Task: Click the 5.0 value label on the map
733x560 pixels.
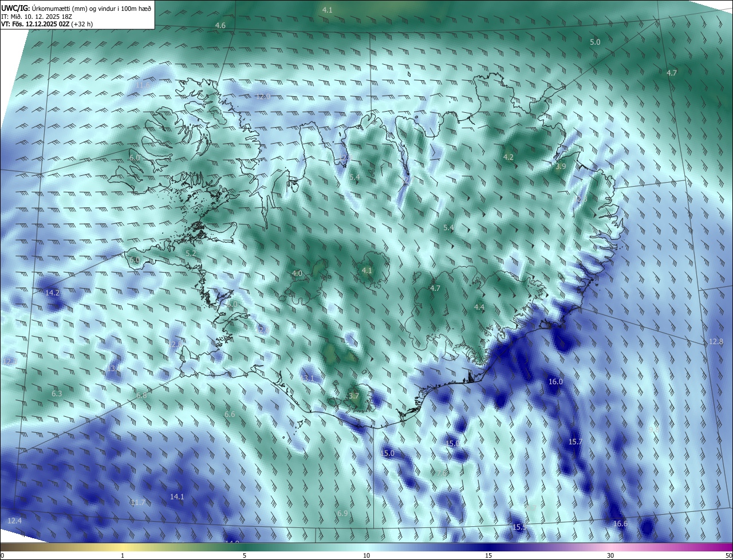Action: 595,42
